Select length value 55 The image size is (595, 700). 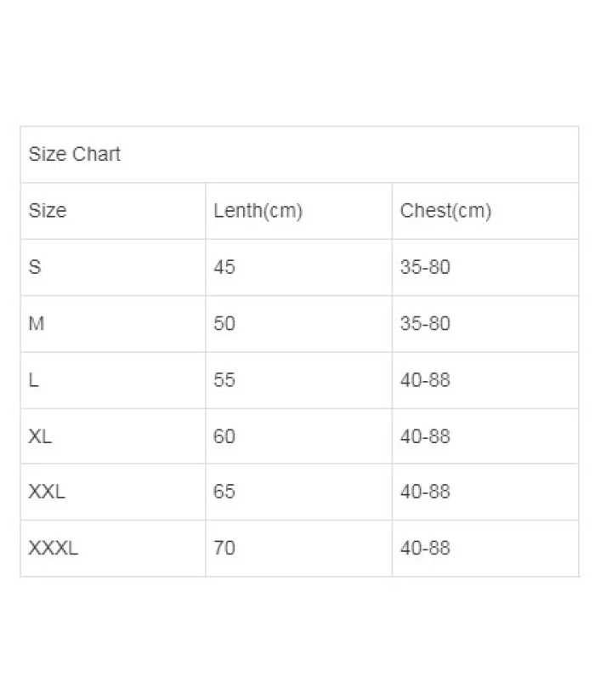click(224, 379)
